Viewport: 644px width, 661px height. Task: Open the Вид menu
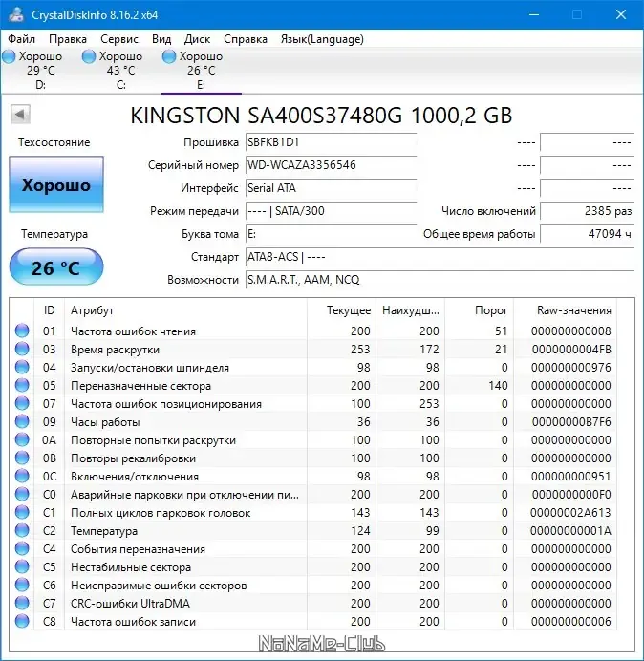click(x=161, y=39)
